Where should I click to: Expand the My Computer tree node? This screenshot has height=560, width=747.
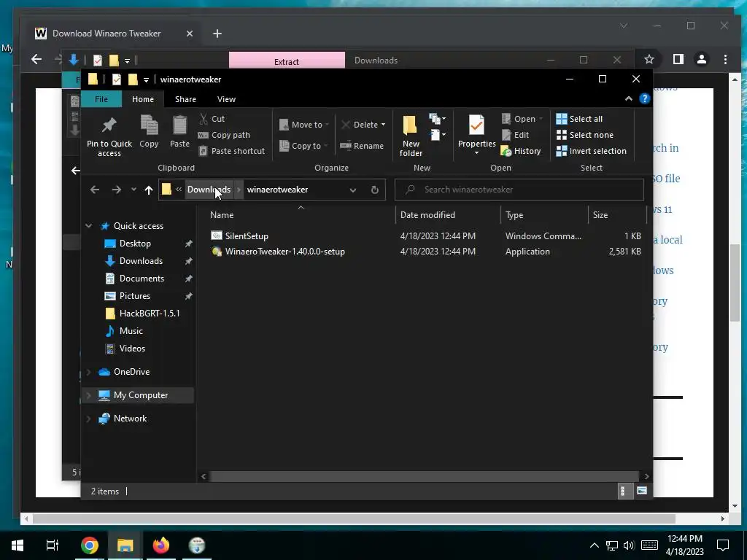pos(88,395)
